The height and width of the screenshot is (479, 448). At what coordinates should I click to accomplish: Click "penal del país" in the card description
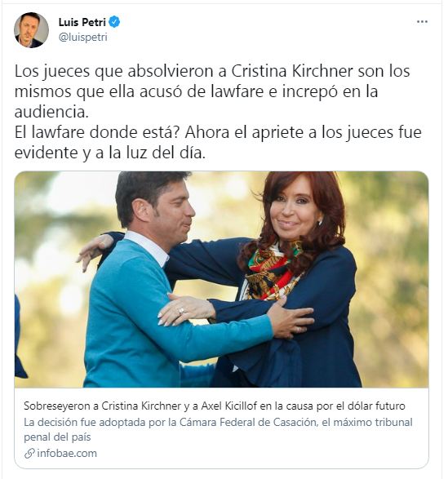click(57, 437)
